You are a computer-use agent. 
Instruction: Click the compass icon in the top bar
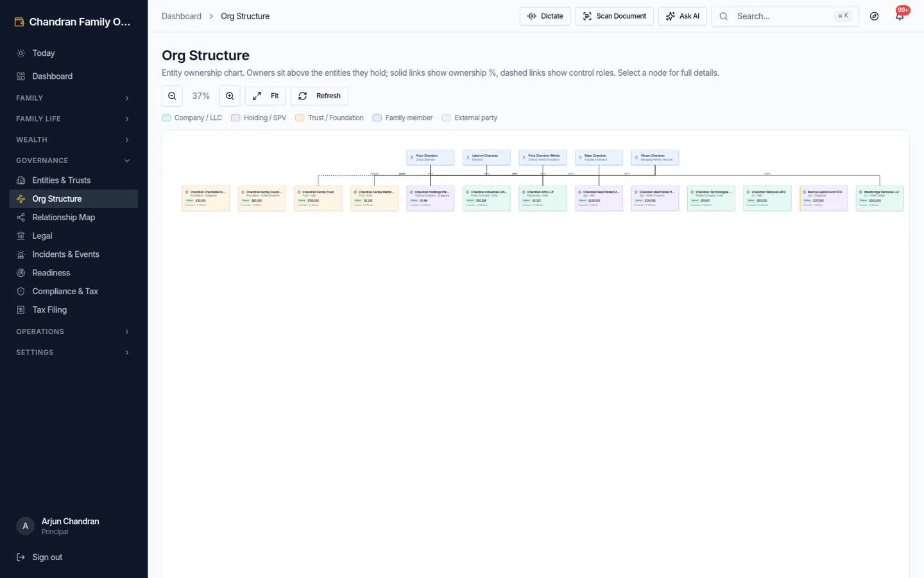tap(874, 16)
